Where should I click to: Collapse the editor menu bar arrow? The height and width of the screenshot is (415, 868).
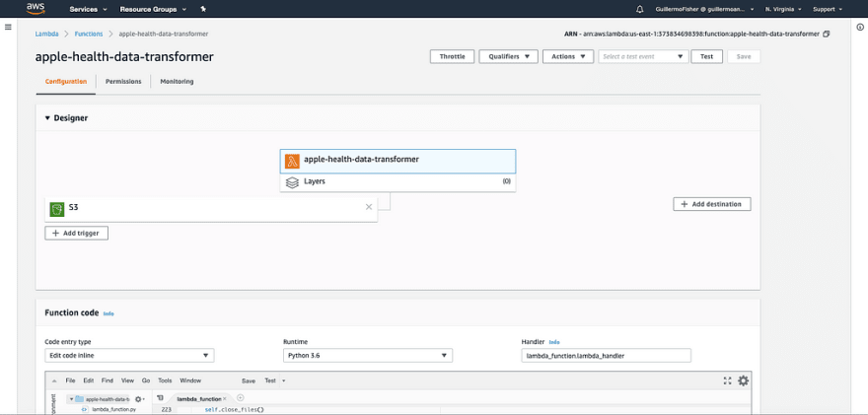[x=54, y=380]
